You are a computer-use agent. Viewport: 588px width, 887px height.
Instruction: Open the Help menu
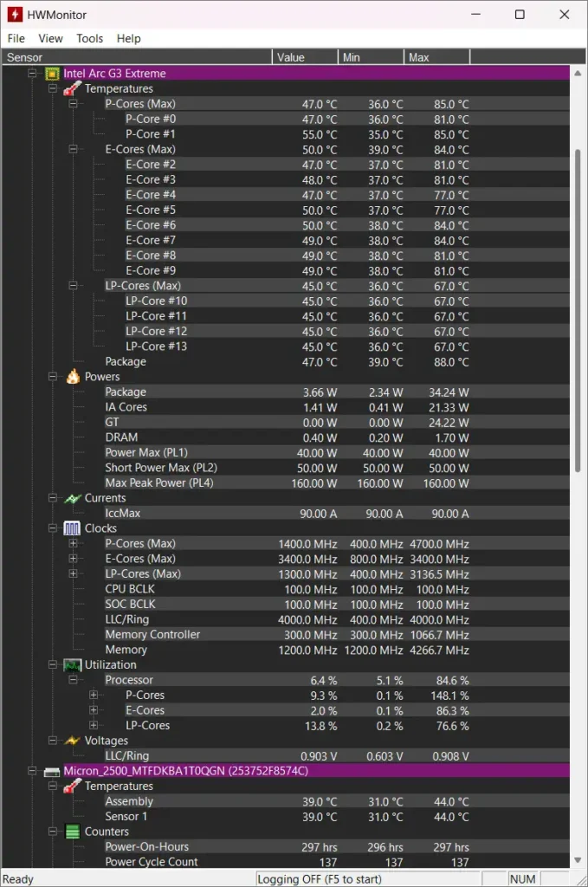128,38
